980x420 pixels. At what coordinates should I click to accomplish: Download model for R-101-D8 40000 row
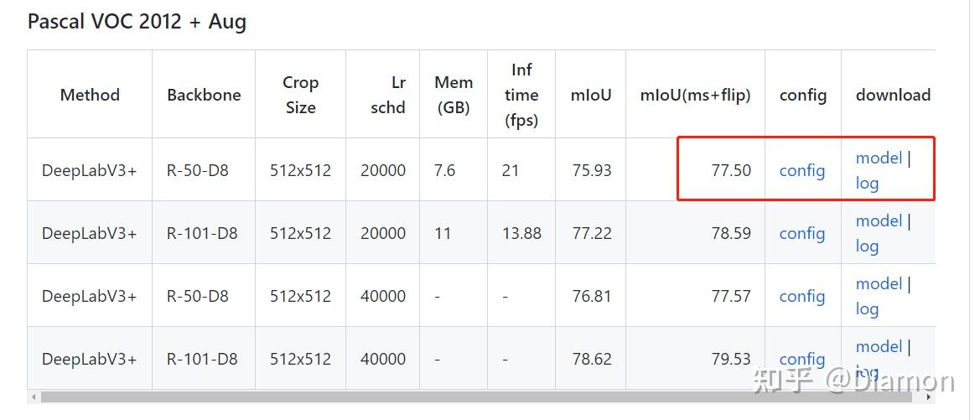pos(879,347)
